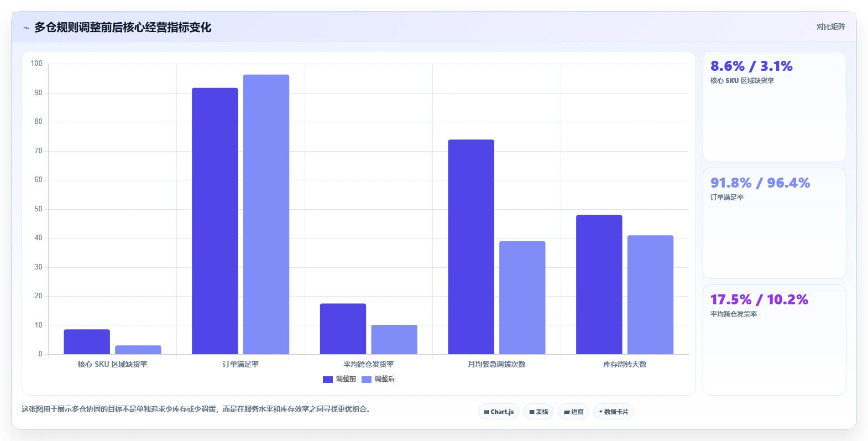Select the 表格 tag chip

[x=538, y=412]
